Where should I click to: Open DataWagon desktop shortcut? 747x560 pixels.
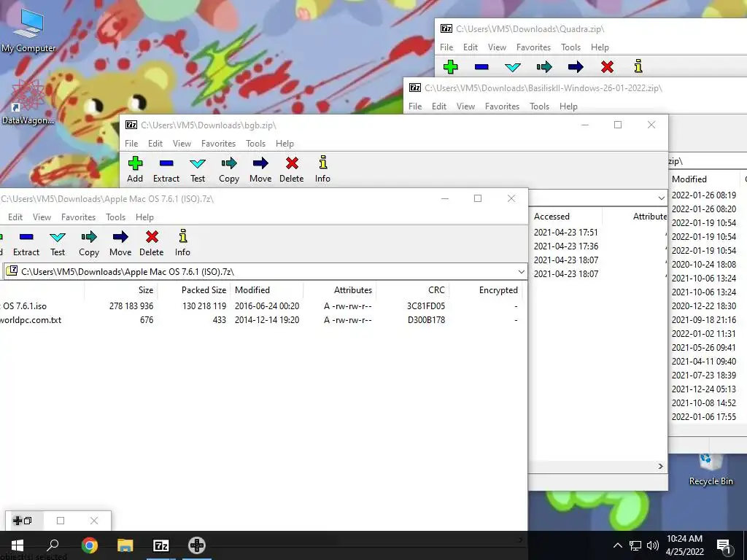28,101
